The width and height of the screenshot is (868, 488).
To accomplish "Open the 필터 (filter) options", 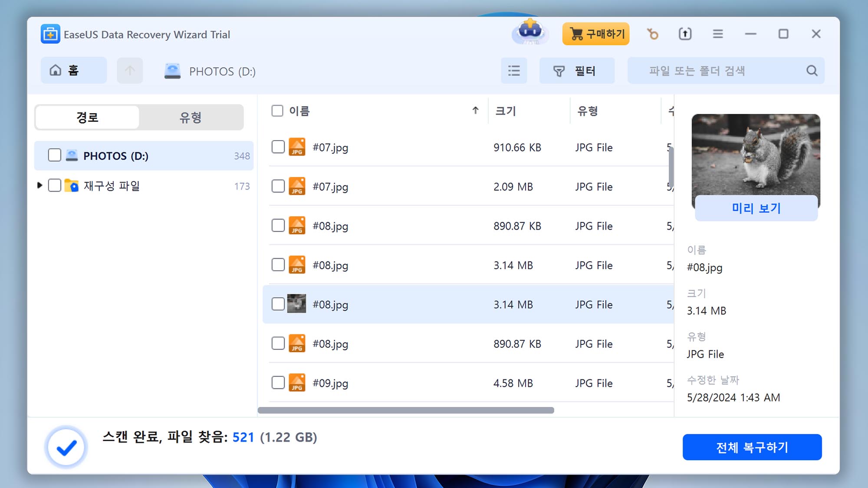I will click(x=577, y=71).
